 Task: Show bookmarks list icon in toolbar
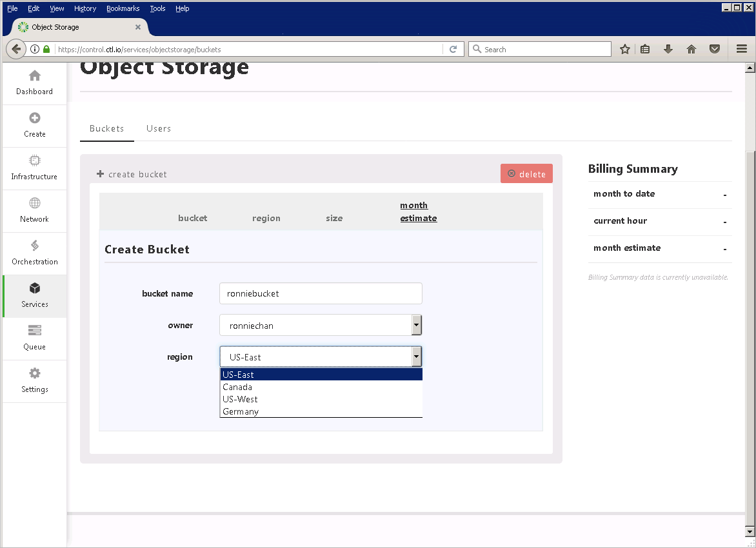pyautogui.click(x=645, y=49)
